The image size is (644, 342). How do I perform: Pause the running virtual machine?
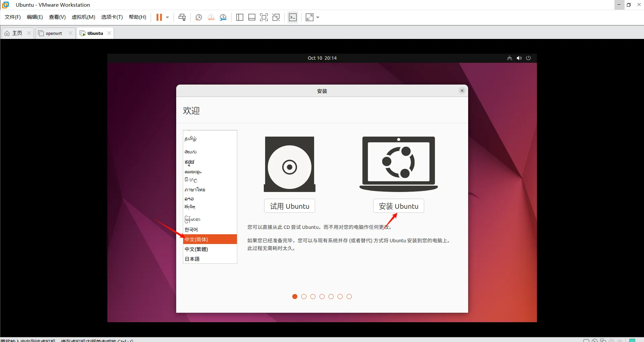pos(160,17)
